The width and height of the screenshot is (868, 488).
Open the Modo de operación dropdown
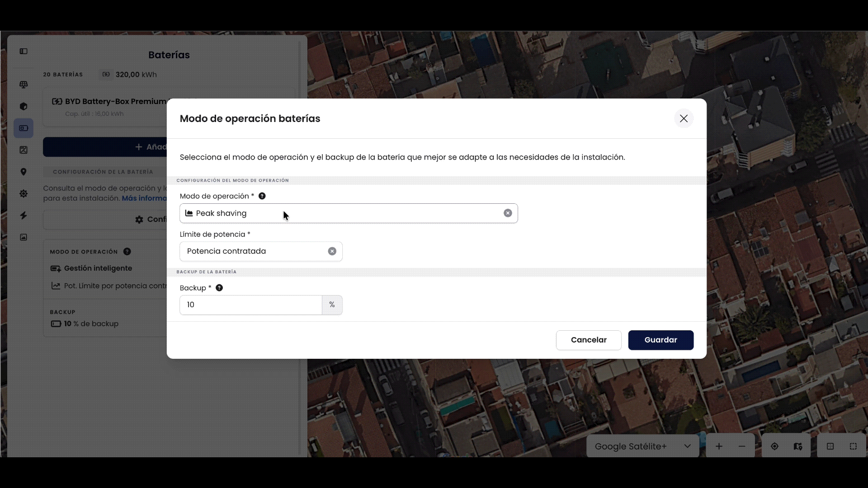[x=348, y=213]
